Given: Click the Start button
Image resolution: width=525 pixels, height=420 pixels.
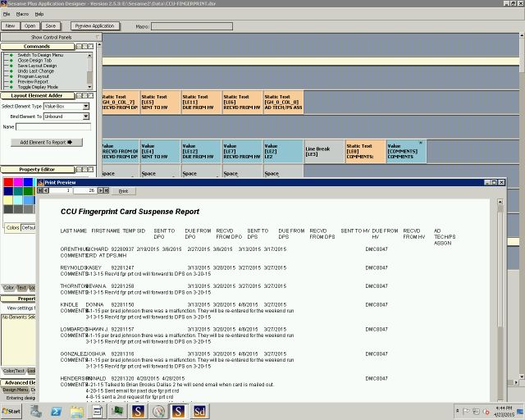Looking at the screenshot, I should click(x=11, y=411).
